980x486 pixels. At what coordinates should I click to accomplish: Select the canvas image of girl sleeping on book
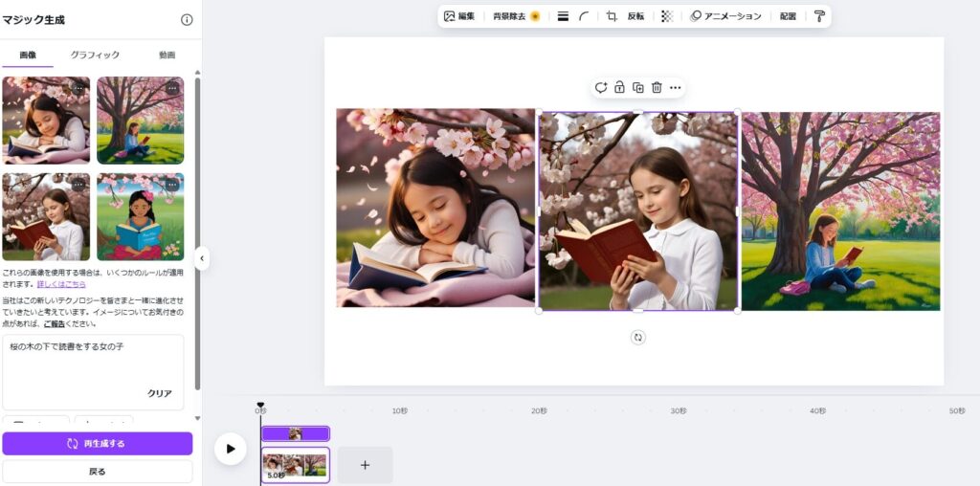click(x=435, y=208)
